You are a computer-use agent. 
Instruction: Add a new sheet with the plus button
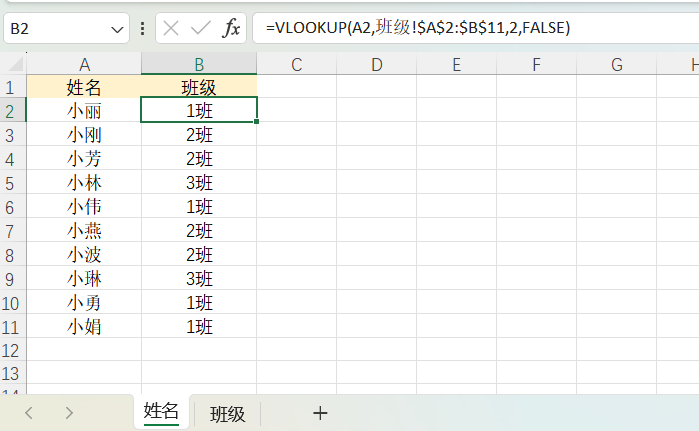320,413
